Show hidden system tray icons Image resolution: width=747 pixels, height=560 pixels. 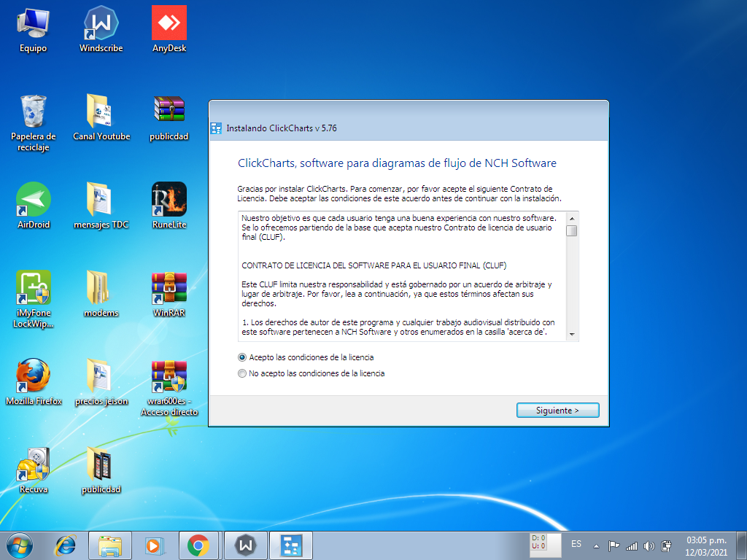point(596,546)
